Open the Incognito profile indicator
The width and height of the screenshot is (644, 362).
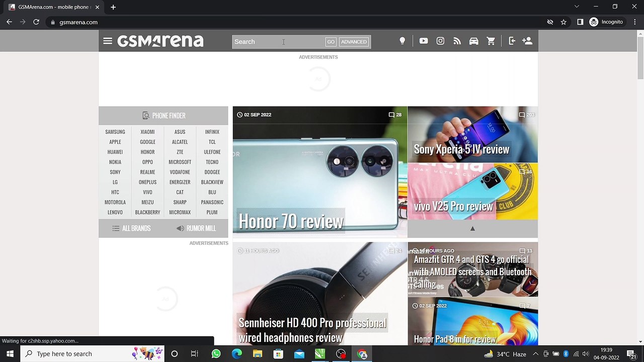click(x=606, y=22)
